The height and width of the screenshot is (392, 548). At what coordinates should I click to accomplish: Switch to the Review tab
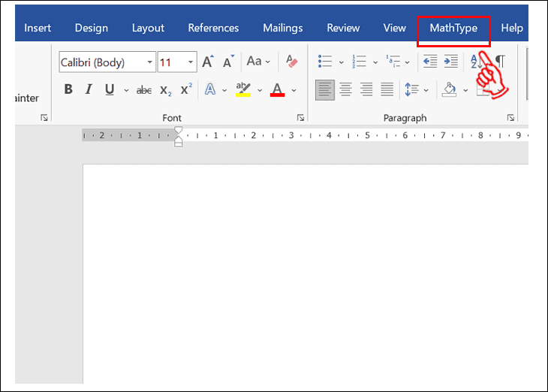click(x=343, y=29)
